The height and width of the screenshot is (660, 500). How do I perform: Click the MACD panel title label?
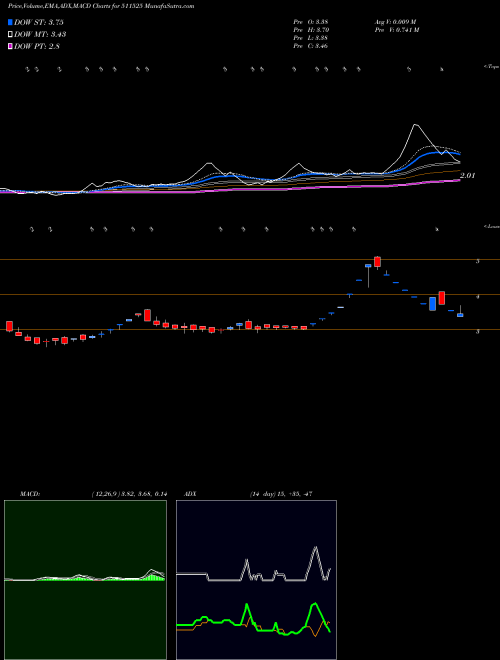pos(29,494)
